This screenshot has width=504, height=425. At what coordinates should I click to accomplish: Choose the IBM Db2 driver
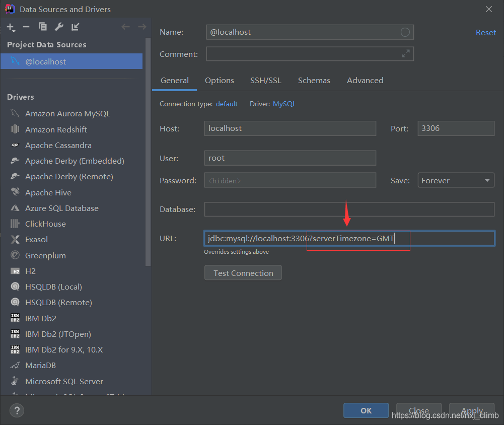[40, 318]
